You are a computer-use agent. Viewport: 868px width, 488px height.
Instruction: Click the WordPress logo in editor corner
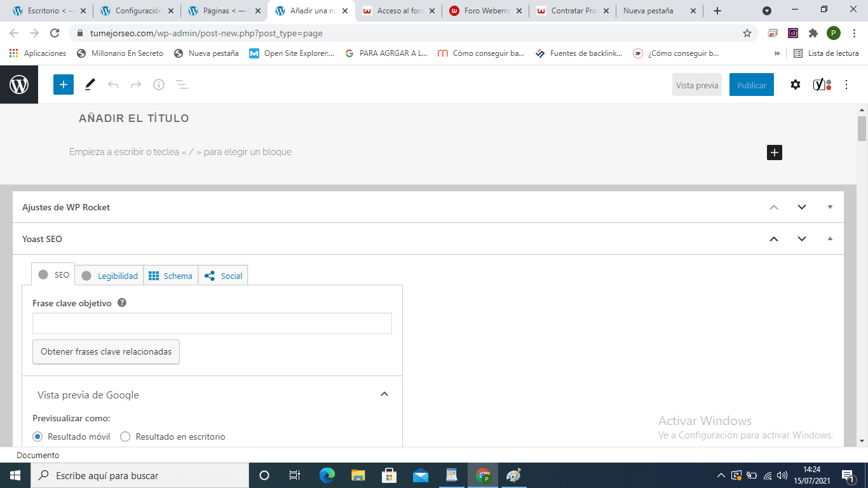coord(19,85)
